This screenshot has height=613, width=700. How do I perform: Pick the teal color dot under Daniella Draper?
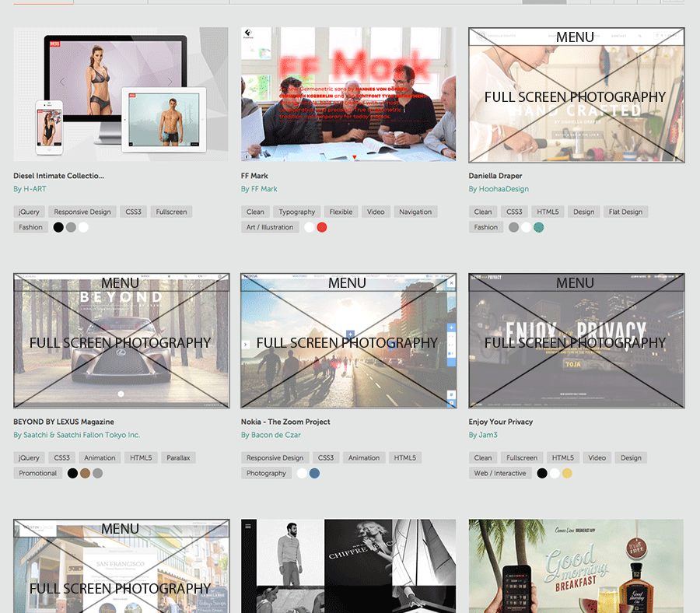(x=539, y=227)
